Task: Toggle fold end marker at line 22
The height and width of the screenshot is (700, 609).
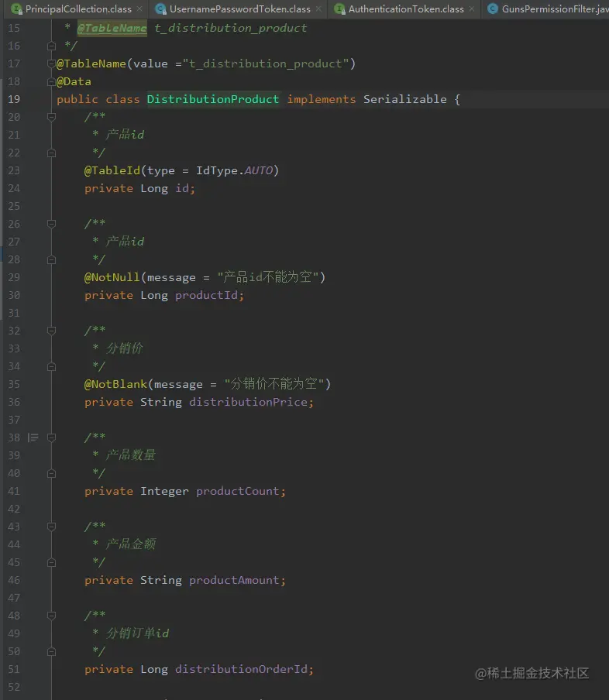Action: (x=51, y=153)
